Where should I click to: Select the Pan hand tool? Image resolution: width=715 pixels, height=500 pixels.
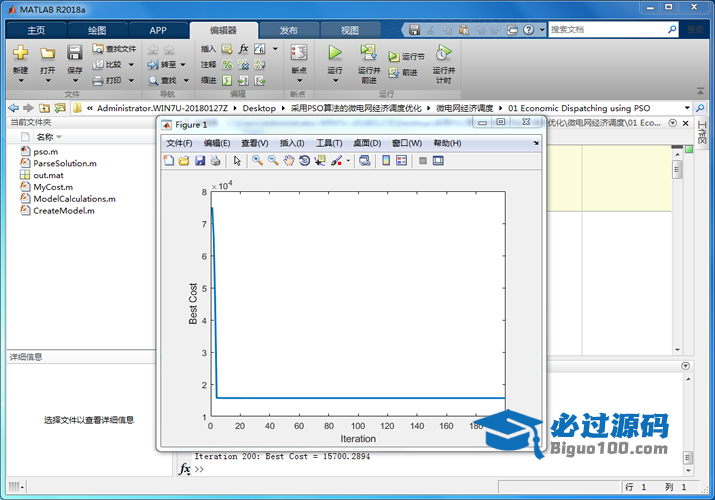tap(289, 160)
